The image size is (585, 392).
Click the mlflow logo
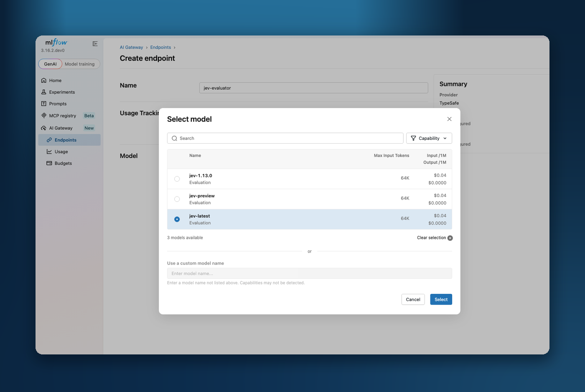(56, 42)
